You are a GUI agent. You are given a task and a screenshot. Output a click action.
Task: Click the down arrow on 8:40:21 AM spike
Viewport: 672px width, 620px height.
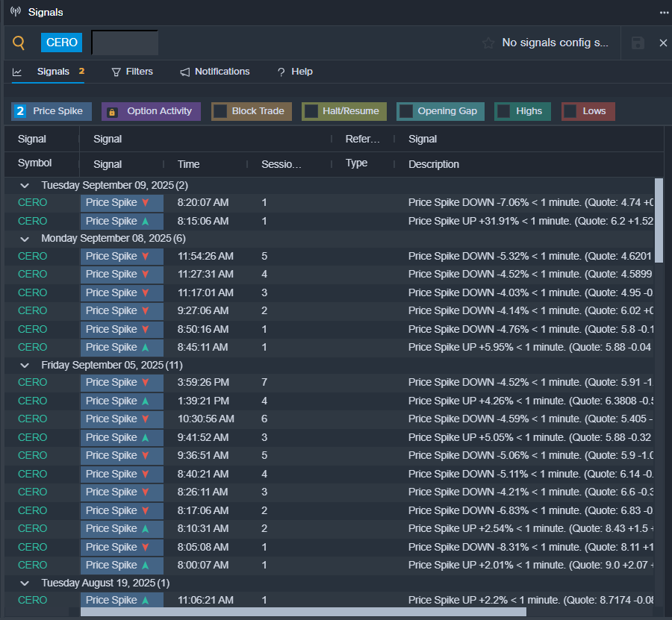pyautogui.click(x=146, y=475)
